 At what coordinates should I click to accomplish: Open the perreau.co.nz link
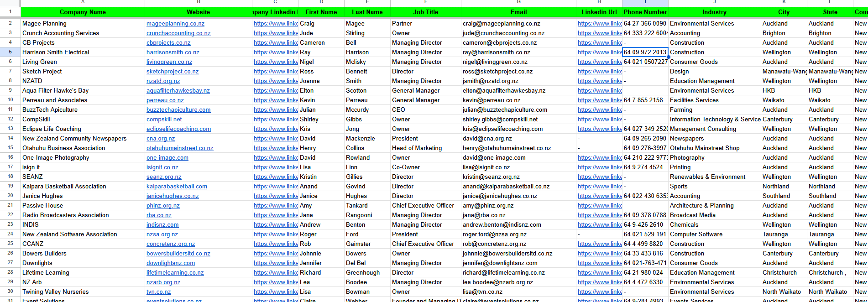(165, 100)
